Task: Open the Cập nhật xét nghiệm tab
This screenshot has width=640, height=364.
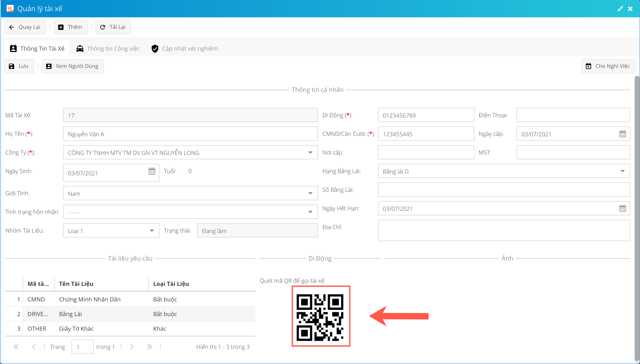Action: tap(185, 49)
